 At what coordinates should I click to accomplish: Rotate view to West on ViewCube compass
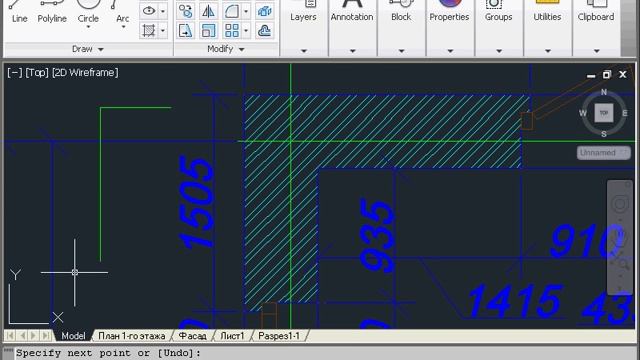click(x=582, y=113)
